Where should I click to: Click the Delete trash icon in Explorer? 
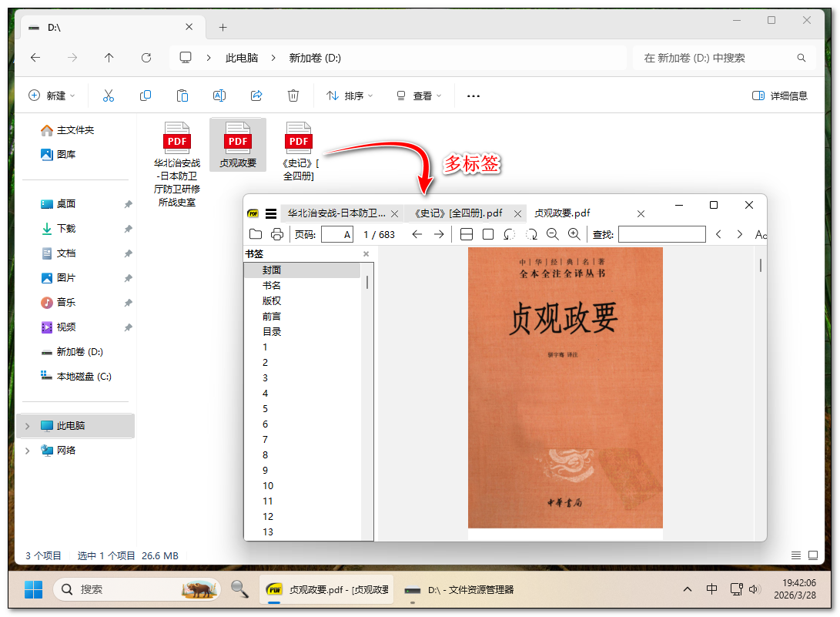click(x=293, y=96)
